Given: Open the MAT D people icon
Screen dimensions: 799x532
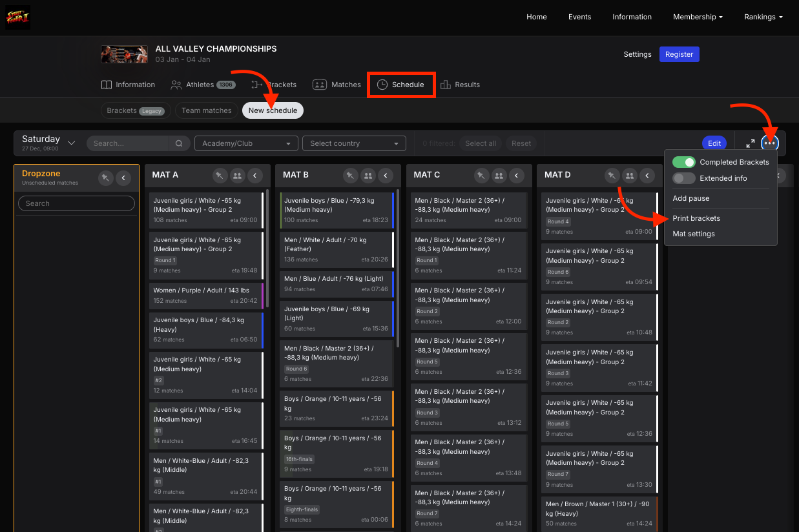Looking at the screenshot, I should 630,175.
